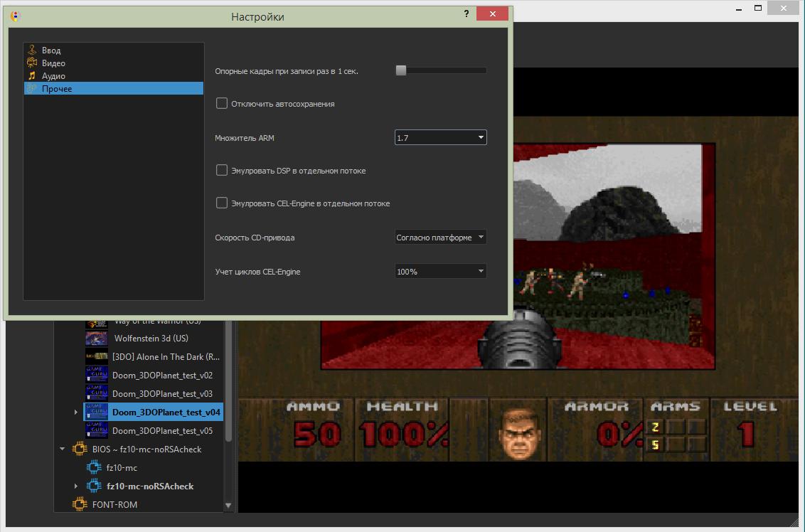Click the Doom_3DOPlanet_test_v02 thumbnail icon
Screen dimensions: 805x532
[97, 375]
